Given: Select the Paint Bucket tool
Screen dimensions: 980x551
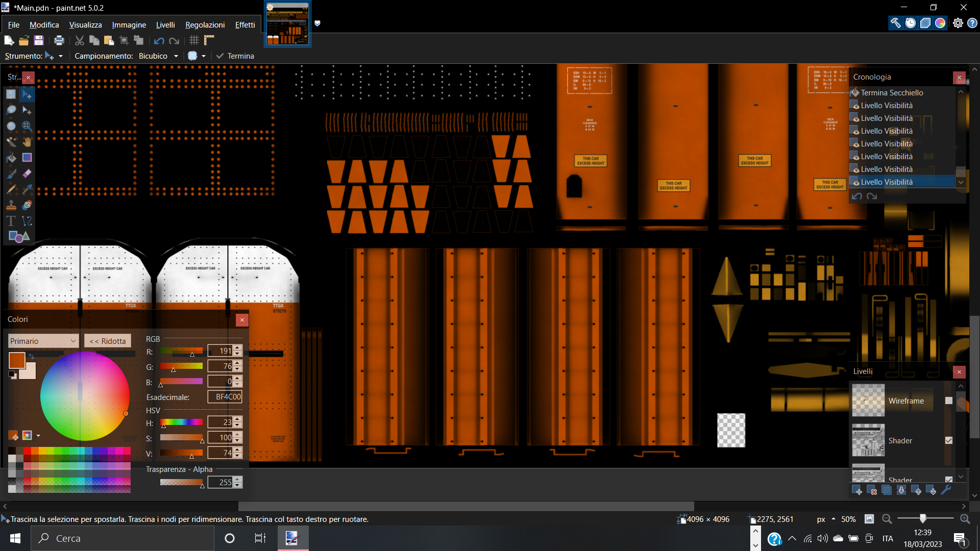Looking at the screenshot, I should (11, 158).
